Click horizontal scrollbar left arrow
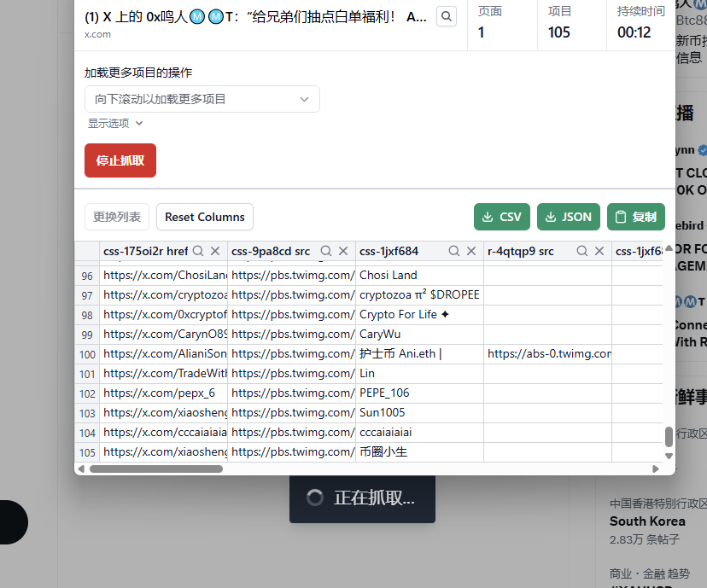707x588 pixels. (81, 469)
